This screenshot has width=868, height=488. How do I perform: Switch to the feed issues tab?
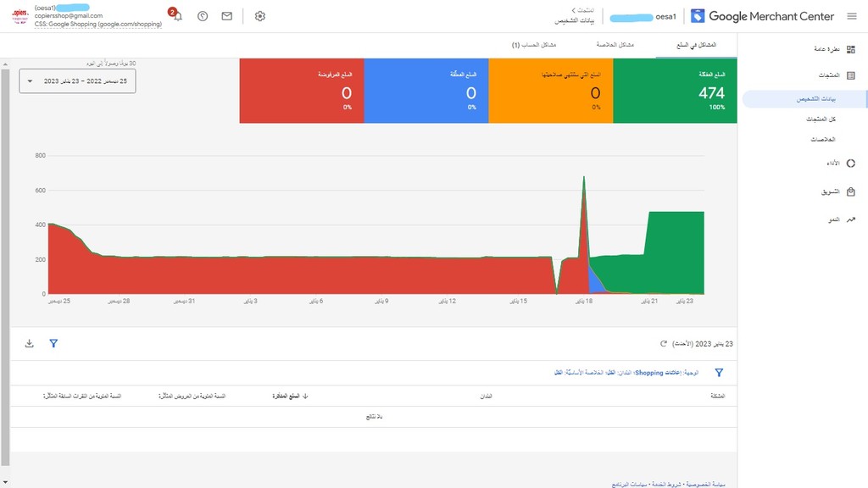tap(615, 45)
